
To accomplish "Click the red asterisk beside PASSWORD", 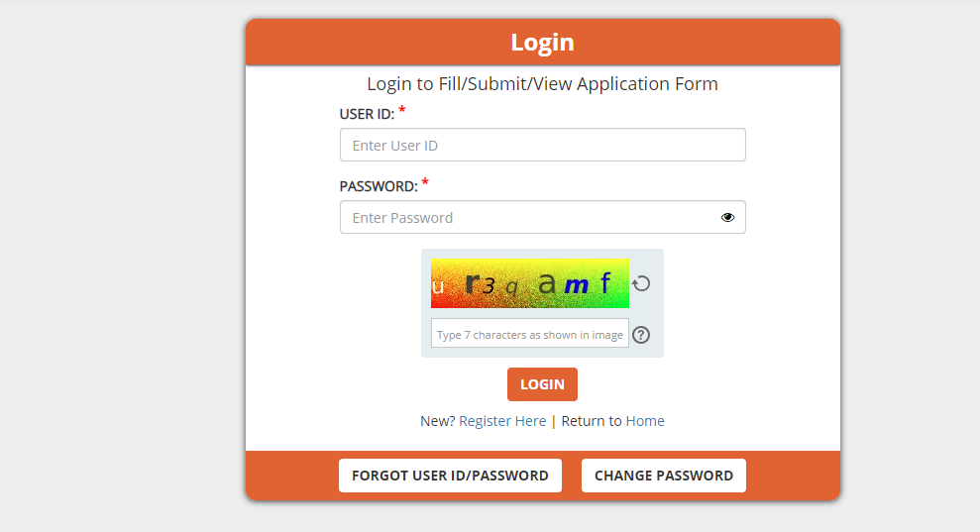I will coord(425,182).
